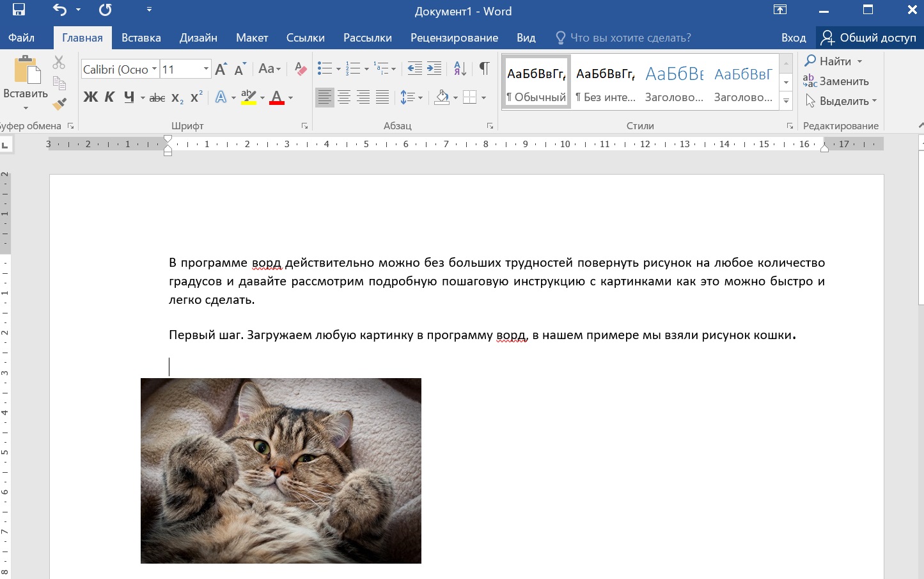Select the cat picture in document
This screenshot has height=579, width=924.
[x=281, y=471]
